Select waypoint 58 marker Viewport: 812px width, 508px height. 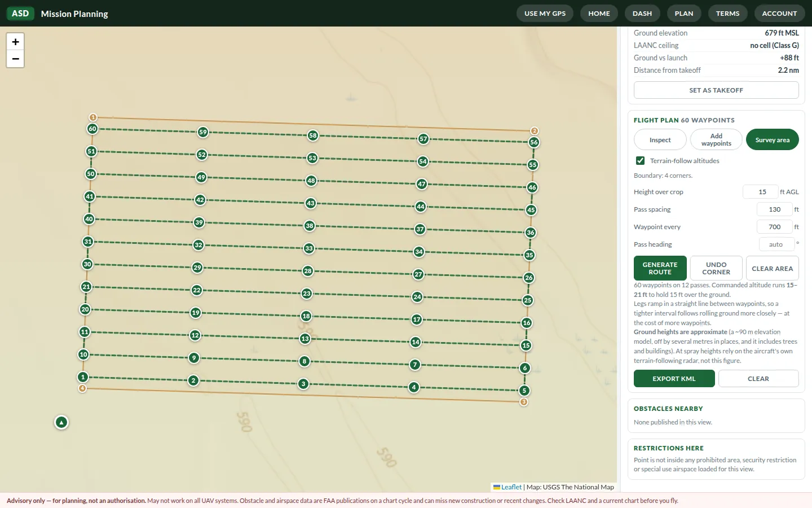(x=313, y=135)
